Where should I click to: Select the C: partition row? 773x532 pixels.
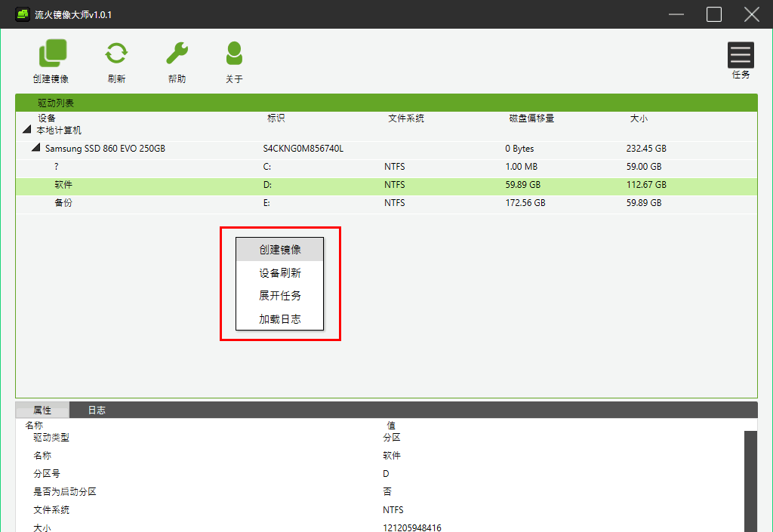coord(386,167)
